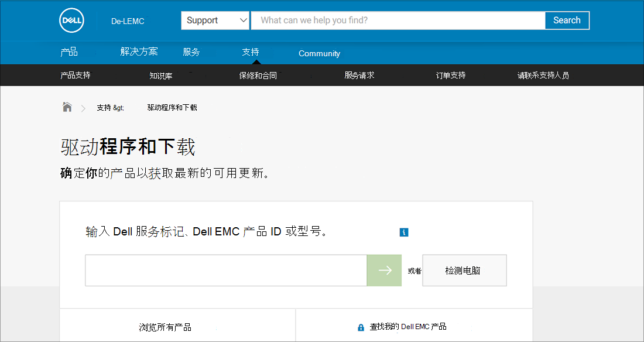Screen dimensions: 644x342
Task: Click the 驱动程序和下载 page heading
Action: click(x=128, y=147)
